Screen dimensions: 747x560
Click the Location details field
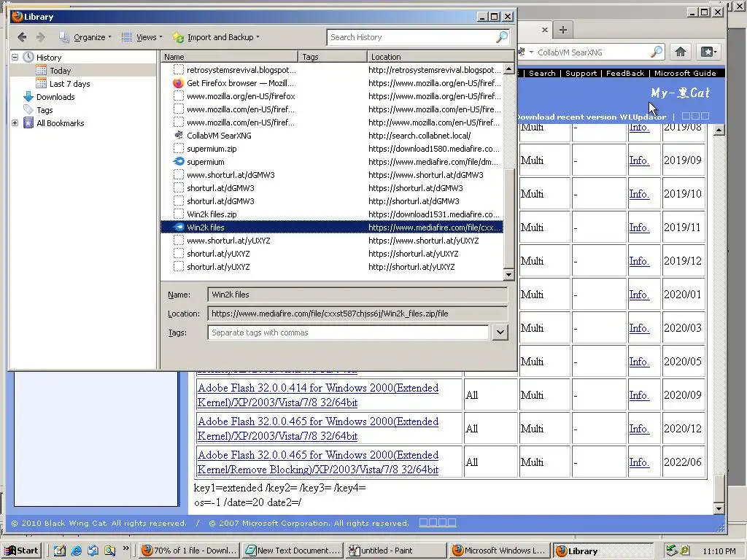tap(357, 314)
